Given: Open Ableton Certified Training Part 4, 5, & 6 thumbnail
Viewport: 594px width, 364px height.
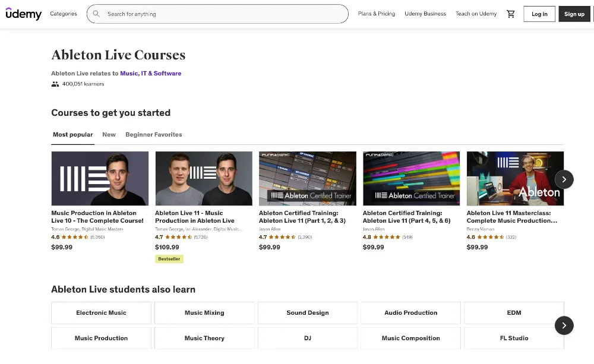Looking at the screenshot, I should point(412,178).
